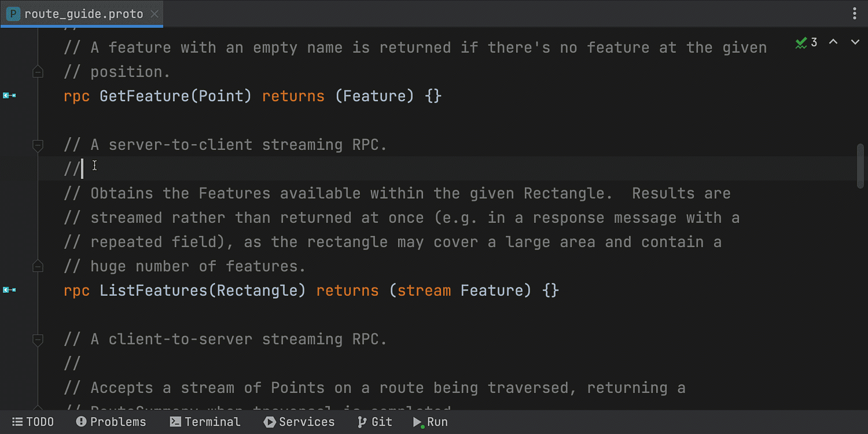This screenshot has width=868, height=434.
Task: Open the TODO tool window
Action: point(33,422)
